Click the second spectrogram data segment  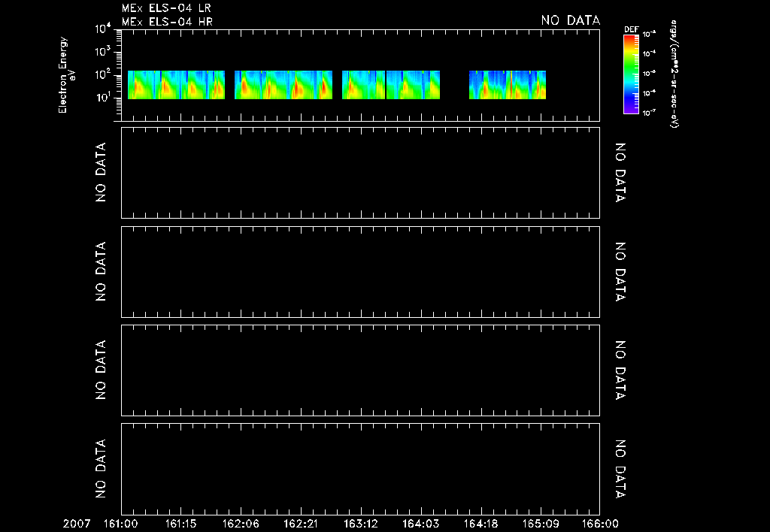tap(283, 85)
